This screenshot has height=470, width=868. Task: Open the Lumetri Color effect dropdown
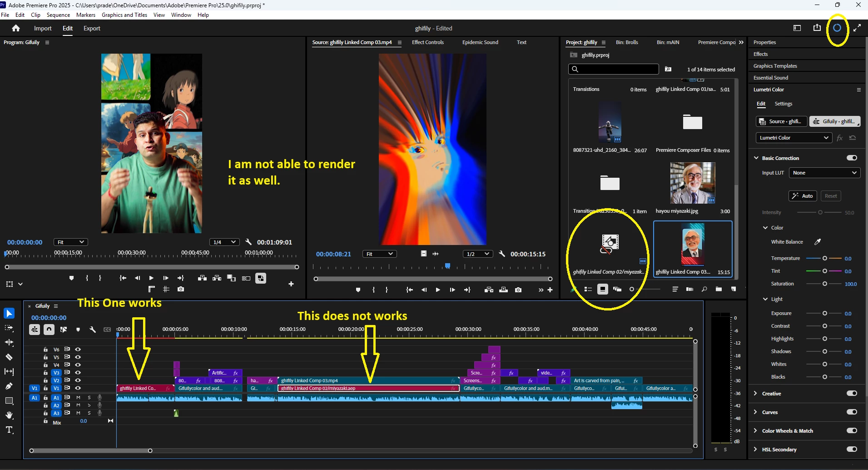tap(794, 138)
